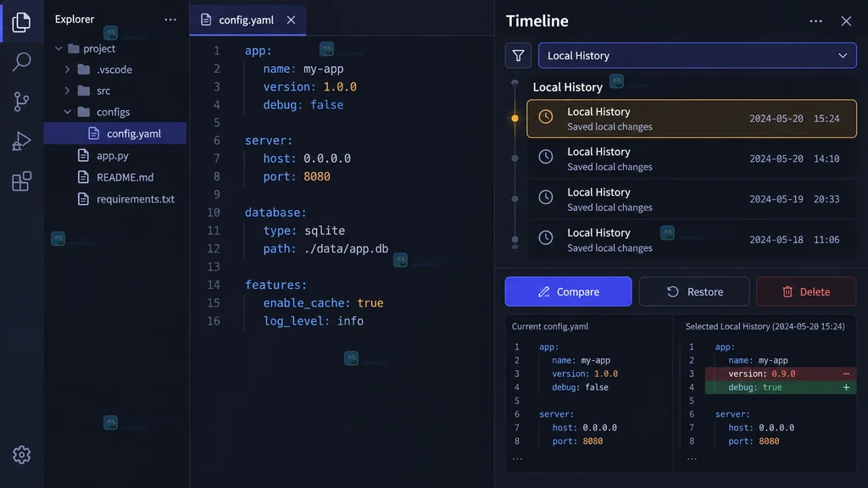Click the clock icon of 20:33 history entry
The image size is (868, 488).
[546, 197]
